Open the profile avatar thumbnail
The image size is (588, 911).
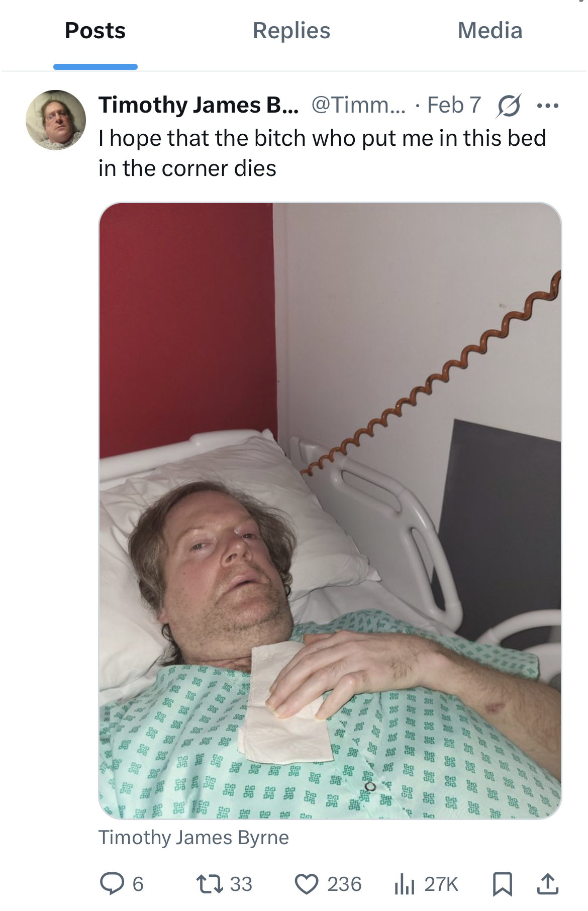point(56,120)
